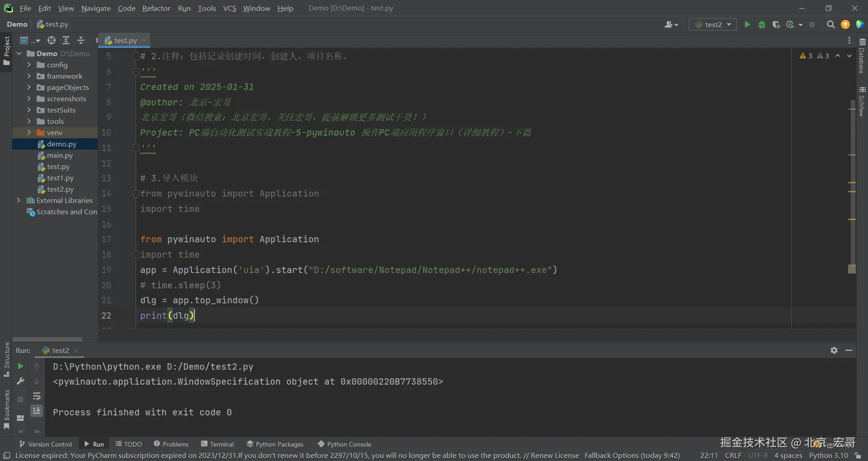The height and width of the screenshot is (461, 868).
Task: Click the up arrow in Run console gutter
Action: [37, 366]
